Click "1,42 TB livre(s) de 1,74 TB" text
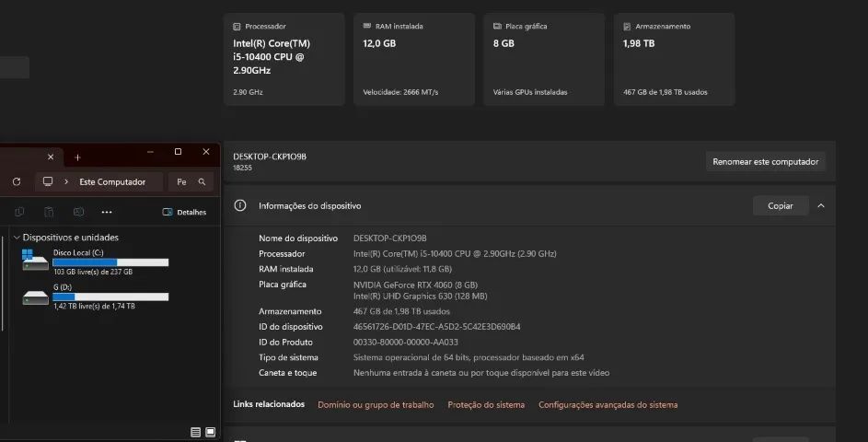Image resolution: width=868 pixels, height=442 pixels. pyautogui.click(x=94, y=307)
